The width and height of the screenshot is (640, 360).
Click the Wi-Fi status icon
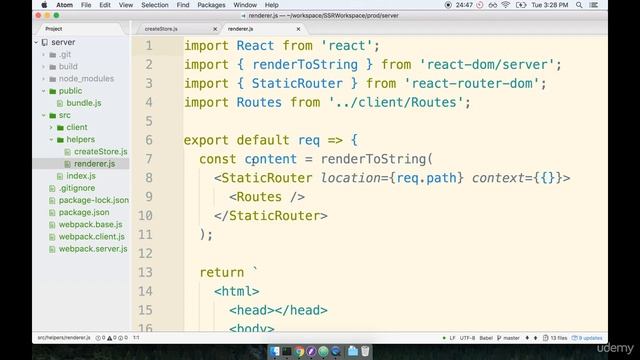(506, 5)
